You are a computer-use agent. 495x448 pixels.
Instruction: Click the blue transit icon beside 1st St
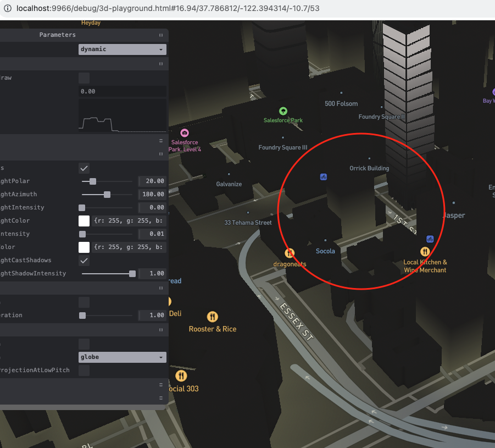pos(430,239)
